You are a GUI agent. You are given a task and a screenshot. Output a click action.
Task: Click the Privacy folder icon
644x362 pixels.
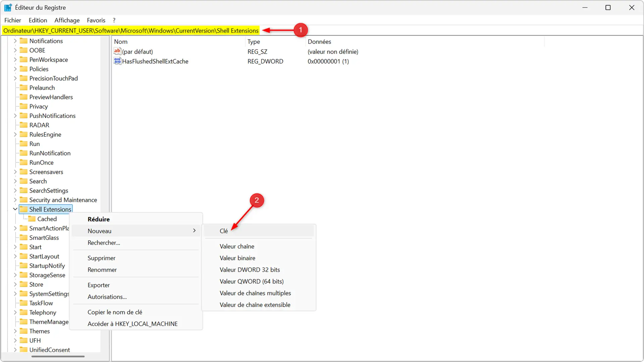pos(23,106)
